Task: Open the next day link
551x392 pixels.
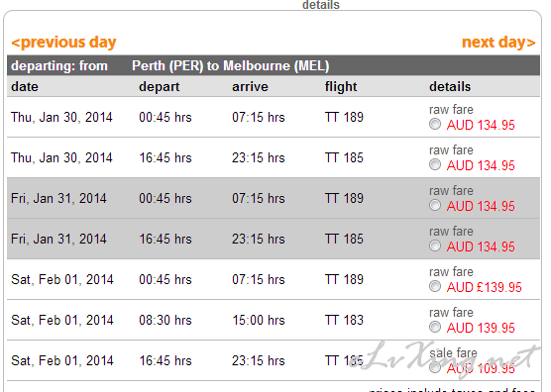Action: (x=498, y=43)
